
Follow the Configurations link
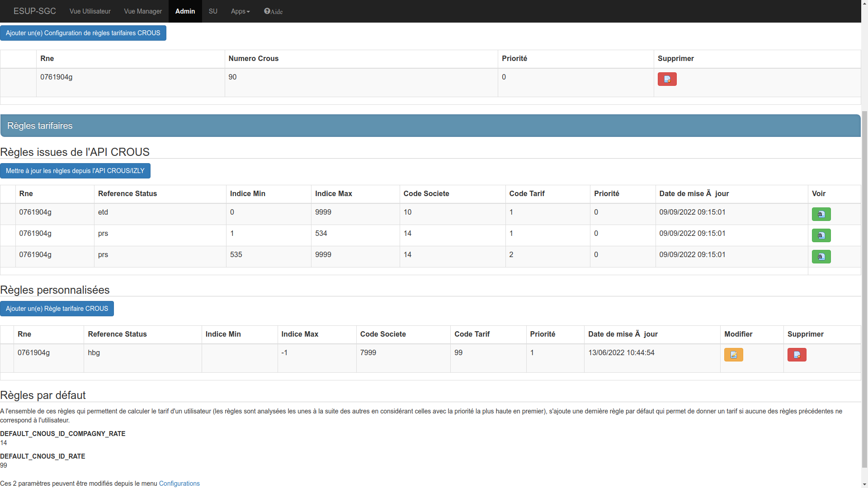pyautogui.click(x=179, y=483)
